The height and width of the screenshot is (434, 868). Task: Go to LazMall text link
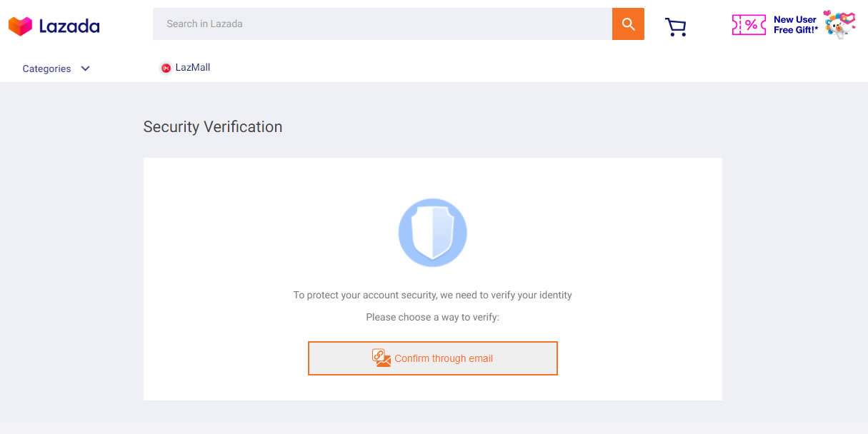(x=193, y=68)
